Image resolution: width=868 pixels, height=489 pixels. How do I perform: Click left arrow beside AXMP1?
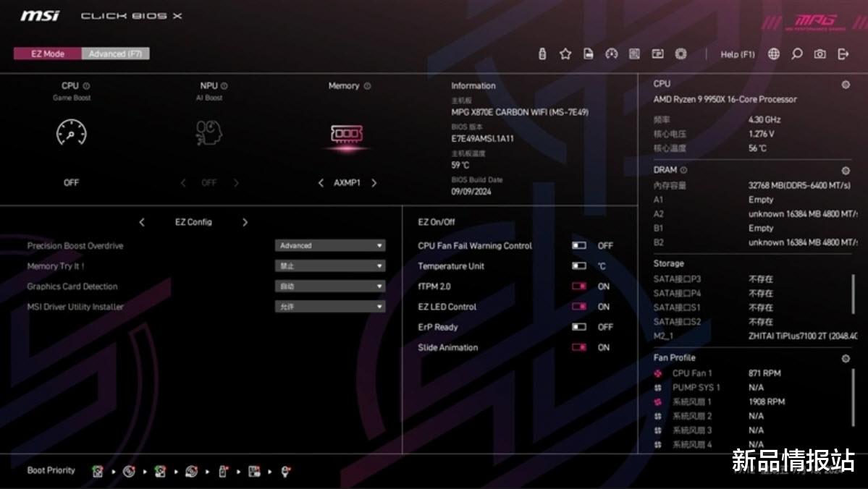pos(321,183)
